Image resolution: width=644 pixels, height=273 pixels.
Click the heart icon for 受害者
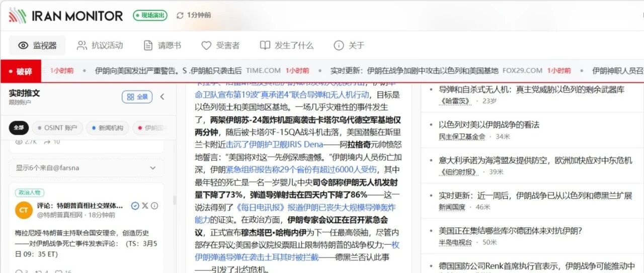[206, 45]
